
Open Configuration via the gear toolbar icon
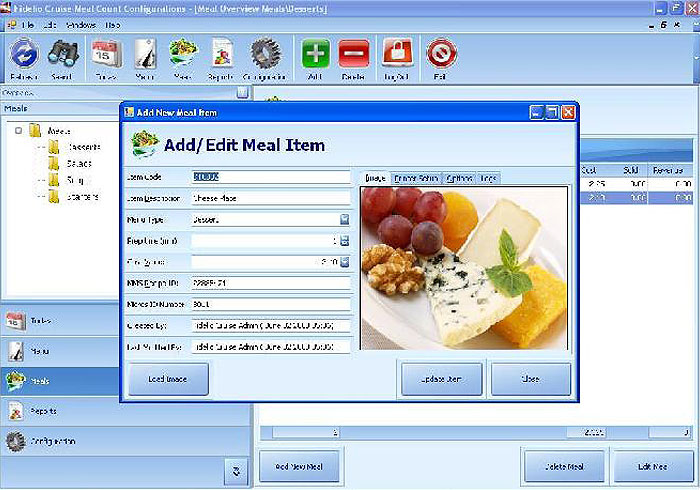[265, 57]
